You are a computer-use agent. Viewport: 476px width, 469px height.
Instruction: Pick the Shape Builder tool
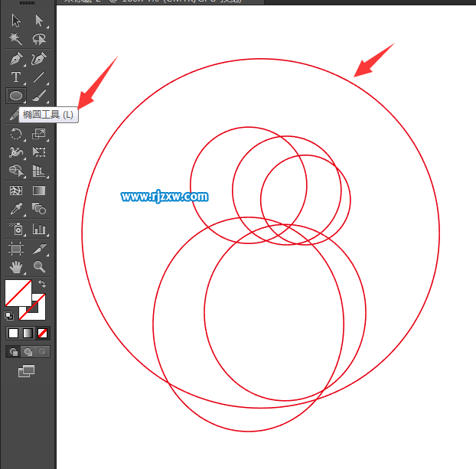16,171
